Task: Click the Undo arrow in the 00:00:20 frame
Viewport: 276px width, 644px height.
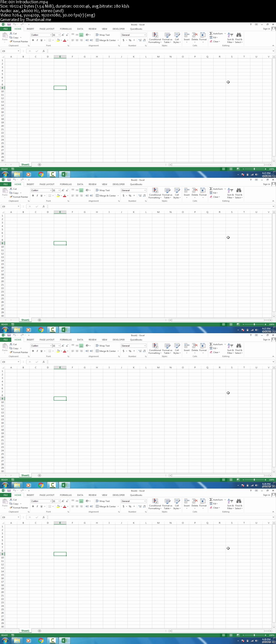Action: (x=14, y=180)
